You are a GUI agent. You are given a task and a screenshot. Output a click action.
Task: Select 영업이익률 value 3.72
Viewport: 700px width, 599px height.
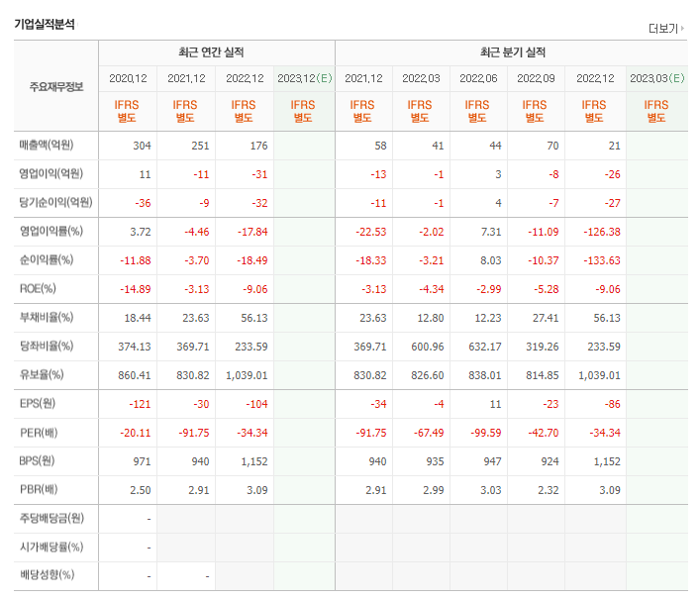(141, 232)
